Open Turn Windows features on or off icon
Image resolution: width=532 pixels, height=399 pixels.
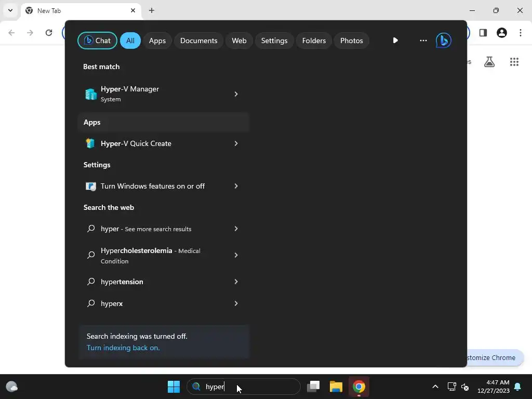[x=90, y=187]
